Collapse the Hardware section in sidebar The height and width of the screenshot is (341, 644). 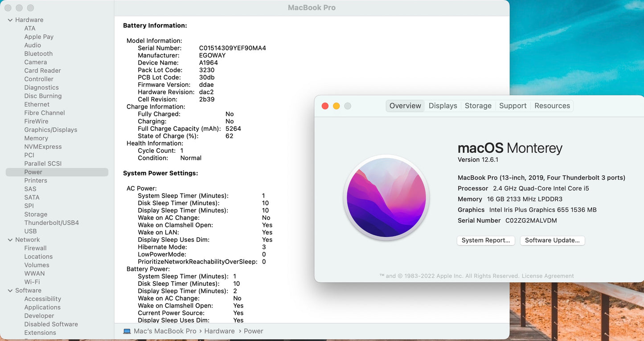[10, 20]
